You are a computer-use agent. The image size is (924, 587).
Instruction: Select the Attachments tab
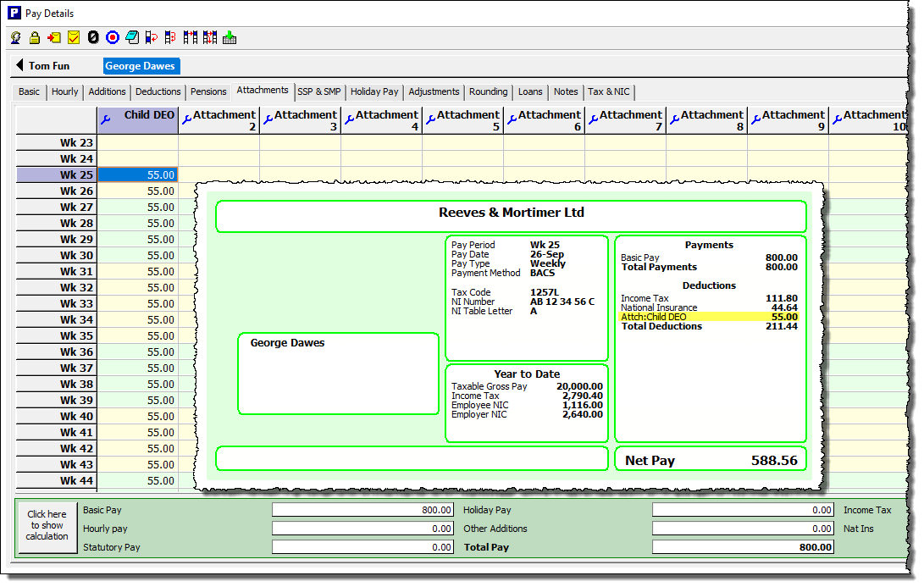(x=263, y=90)
